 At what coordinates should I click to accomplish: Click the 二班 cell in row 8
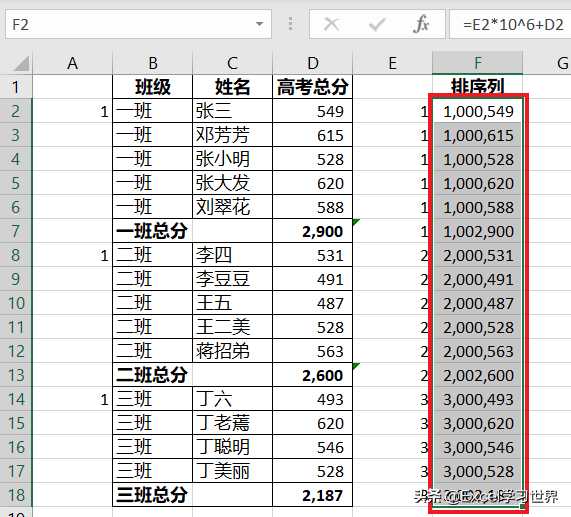(153, 255)
